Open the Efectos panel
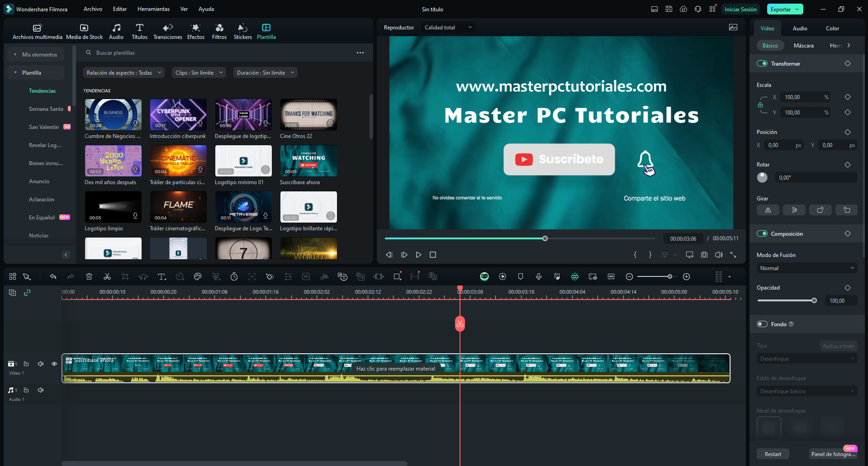This screenshot has height=466, width=868. [196, 32]
